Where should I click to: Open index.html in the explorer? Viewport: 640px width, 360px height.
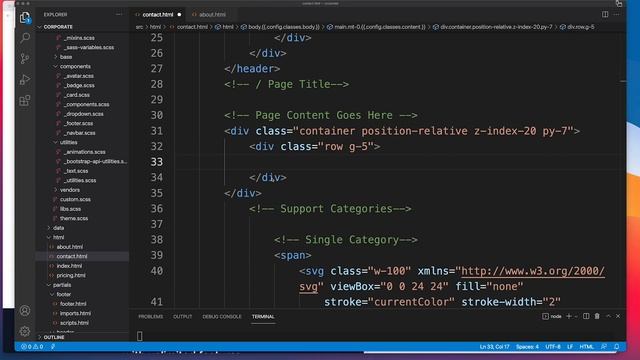69,266
